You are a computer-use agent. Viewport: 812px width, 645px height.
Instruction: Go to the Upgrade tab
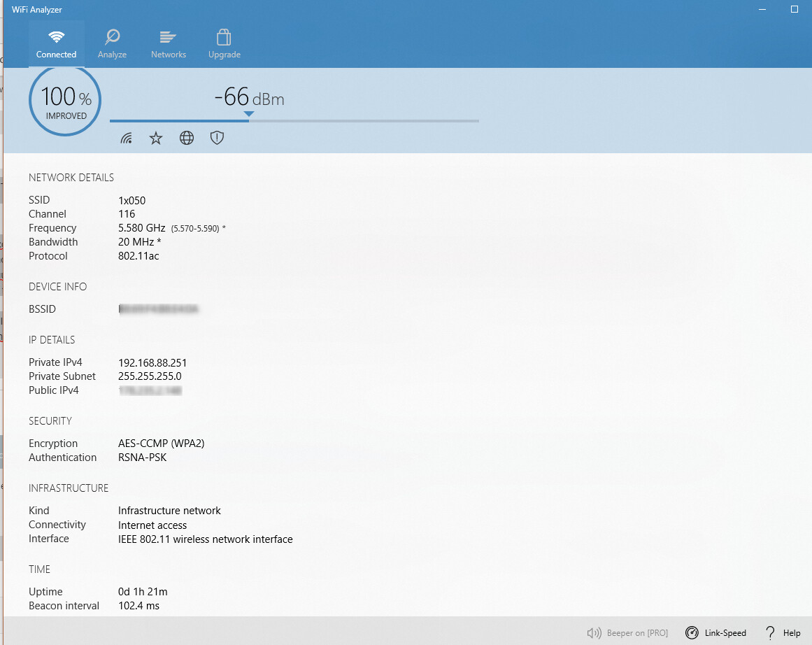click(x=225, y=44)
